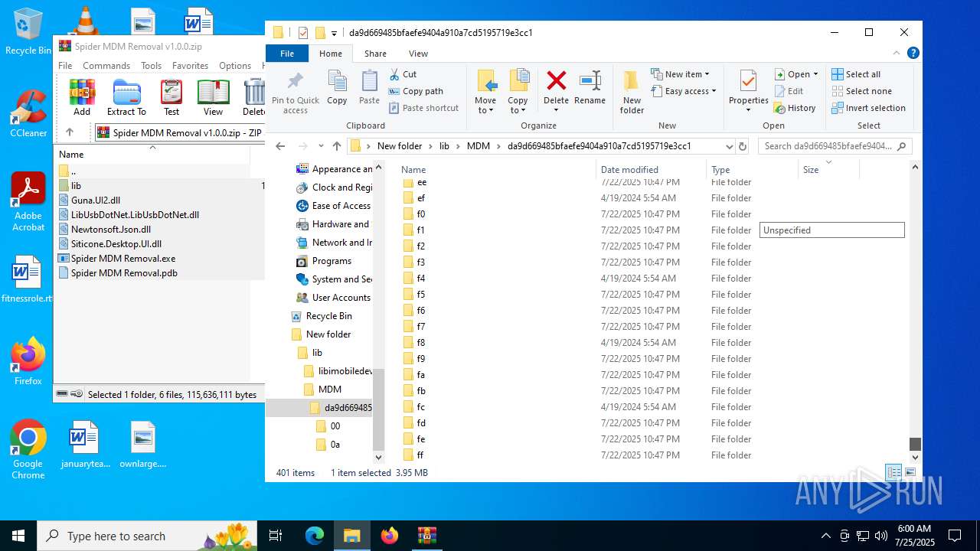980x551 pixels.
Task: Click the Paste icon in the ribbon
Action: coord(369,87)
